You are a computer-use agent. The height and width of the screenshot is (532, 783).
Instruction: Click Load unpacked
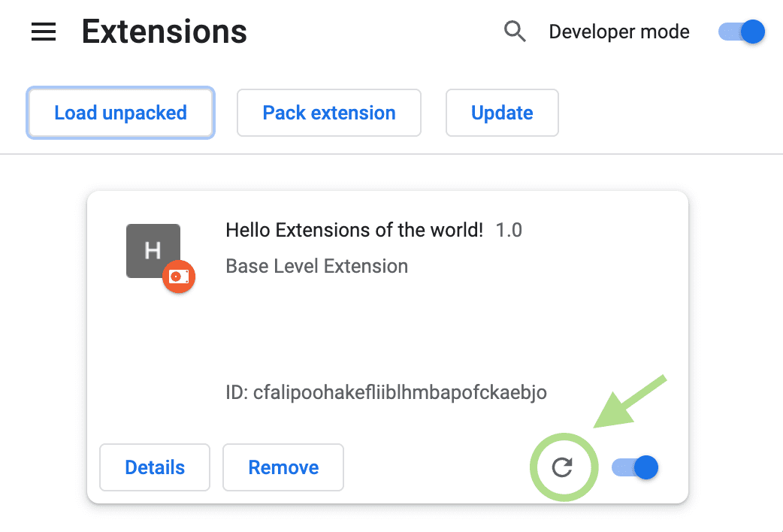click(x=119, y=113)
